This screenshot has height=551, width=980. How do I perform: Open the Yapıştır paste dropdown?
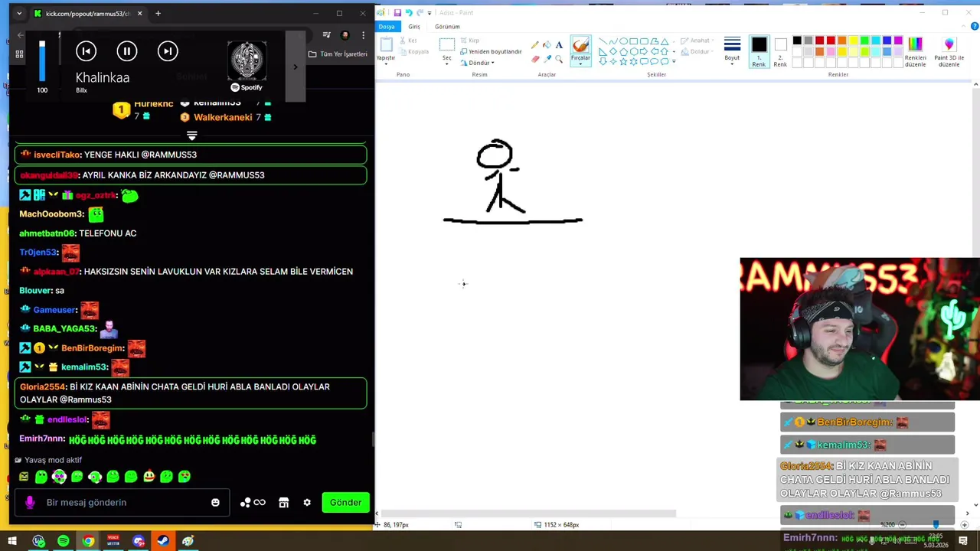386,61
